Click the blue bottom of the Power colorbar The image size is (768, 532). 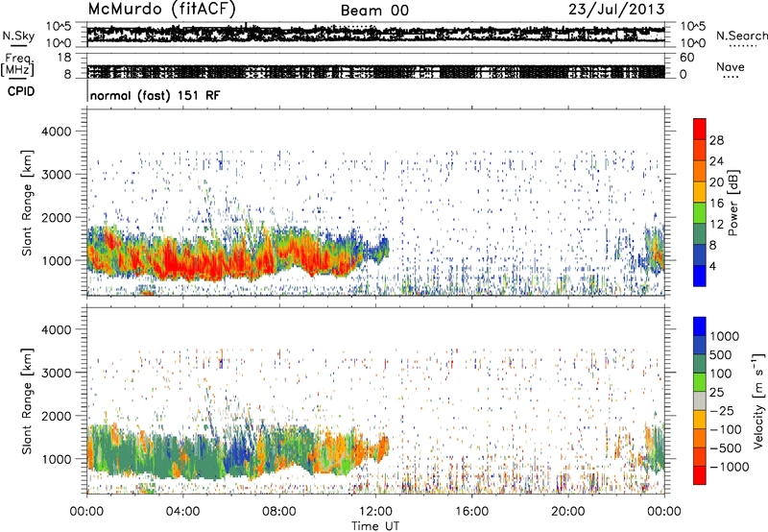click(700, 276)
